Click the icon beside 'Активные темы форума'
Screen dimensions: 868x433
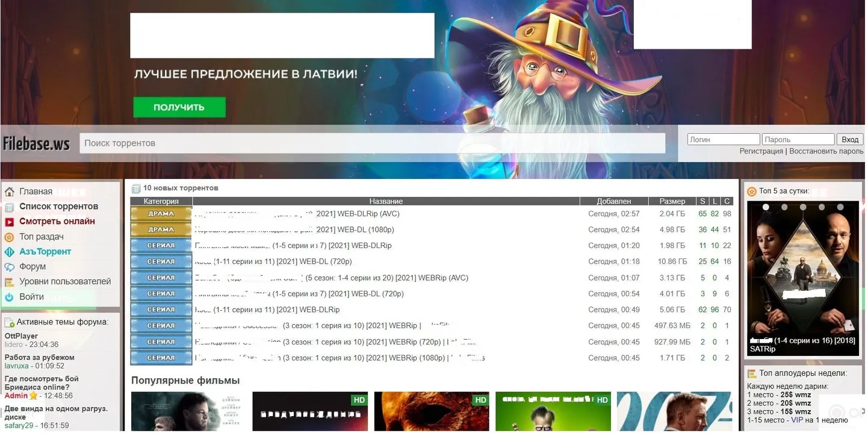pyautogui.click(x=10, y=322)
